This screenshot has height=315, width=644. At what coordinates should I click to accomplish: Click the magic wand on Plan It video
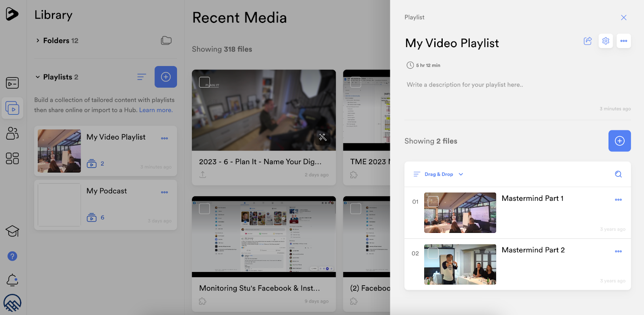tap(322, 137)
